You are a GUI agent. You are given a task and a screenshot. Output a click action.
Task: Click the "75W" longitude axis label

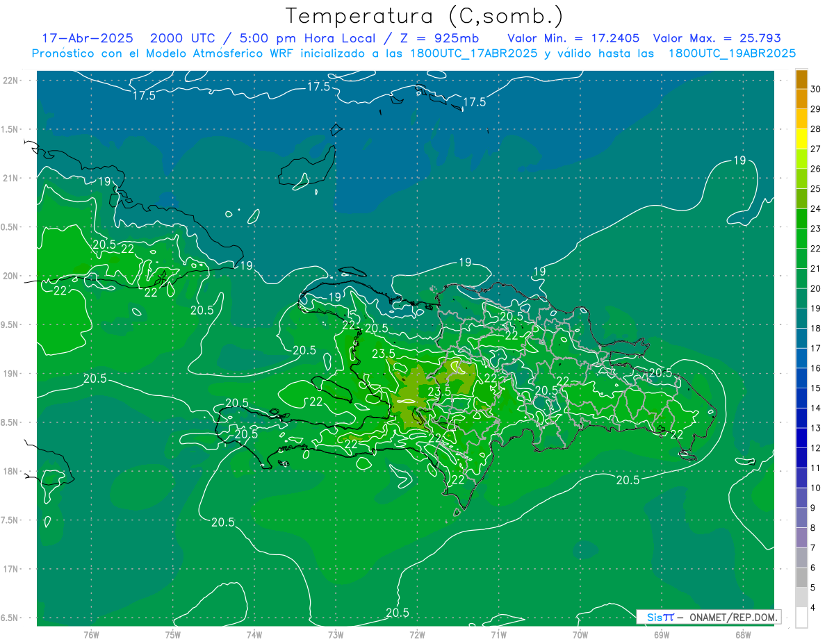click(x=172, y=634)
